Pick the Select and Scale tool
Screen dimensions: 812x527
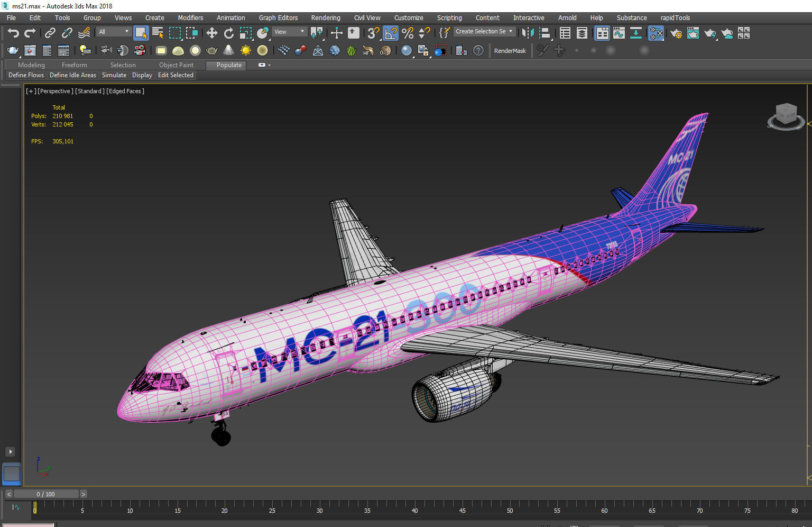coord(246,33)
